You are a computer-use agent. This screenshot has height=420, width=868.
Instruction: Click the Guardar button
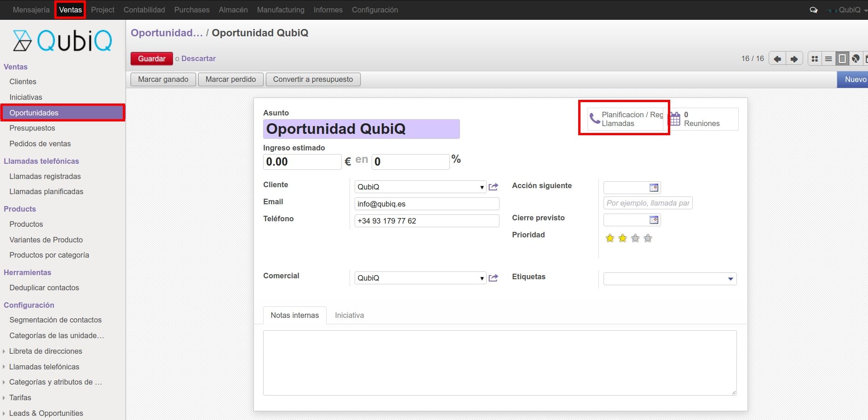click(x=151, y=58)
